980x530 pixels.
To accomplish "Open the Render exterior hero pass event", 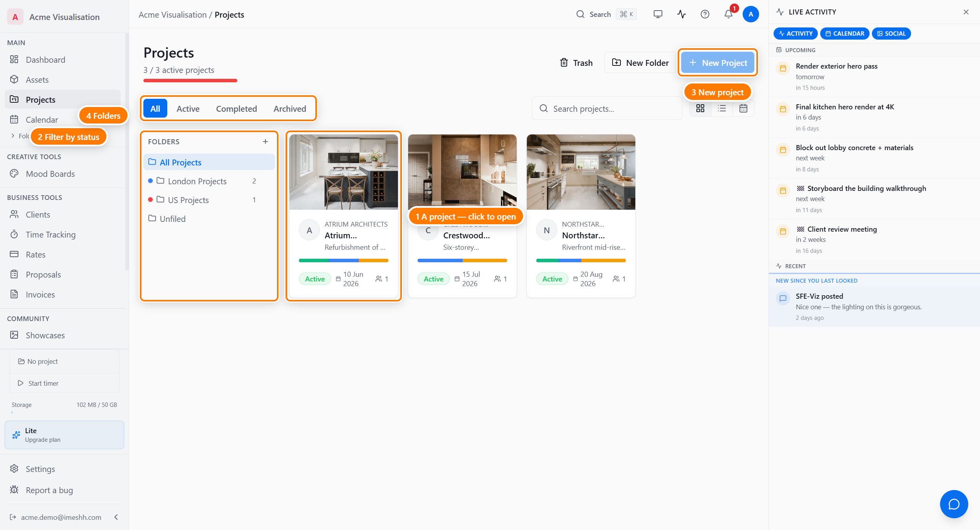I will coord(874,76).
